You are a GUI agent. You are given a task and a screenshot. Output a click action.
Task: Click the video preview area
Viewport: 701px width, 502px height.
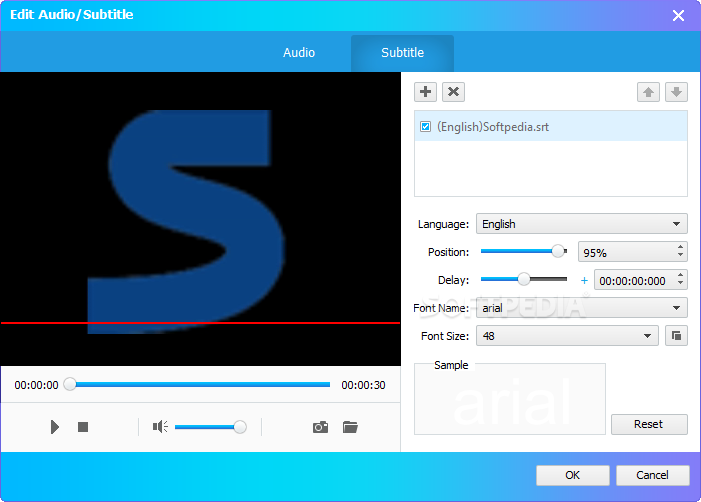point(200,219)
